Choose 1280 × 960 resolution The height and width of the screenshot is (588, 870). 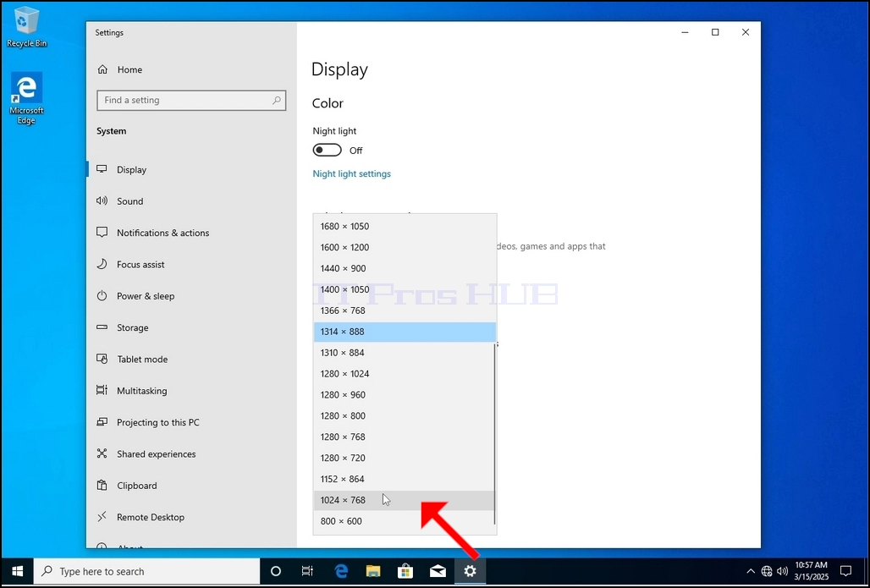click(x=404, y=395)
